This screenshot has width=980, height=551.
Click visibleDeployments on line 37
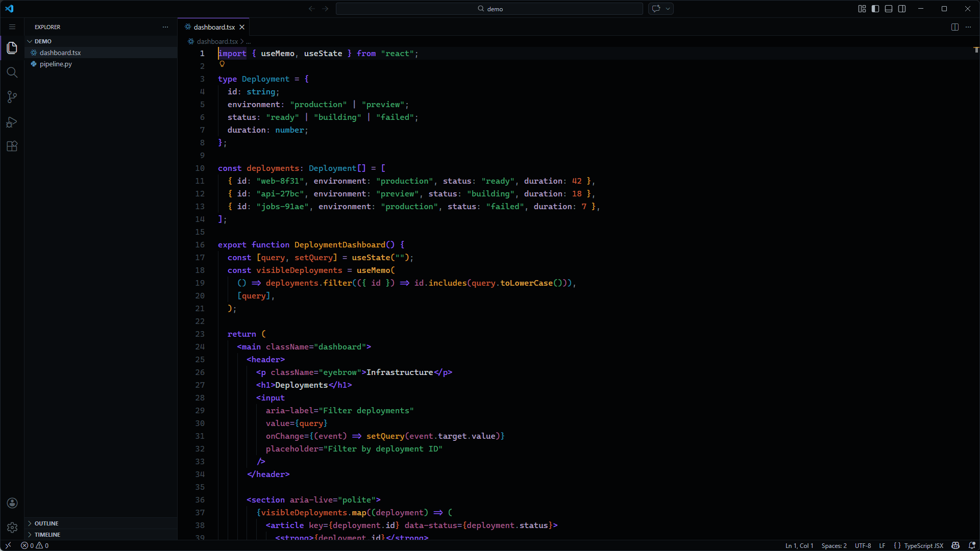pos(304,513)
